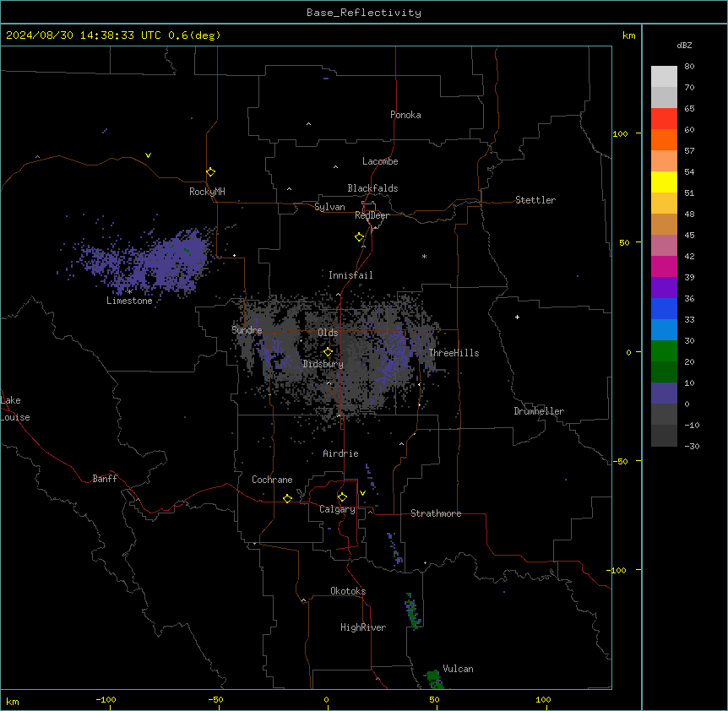Select the bright green 20-30 dBZ legend swatch
The height and width of the screenshot is (711, 728).
pos(664,351)
